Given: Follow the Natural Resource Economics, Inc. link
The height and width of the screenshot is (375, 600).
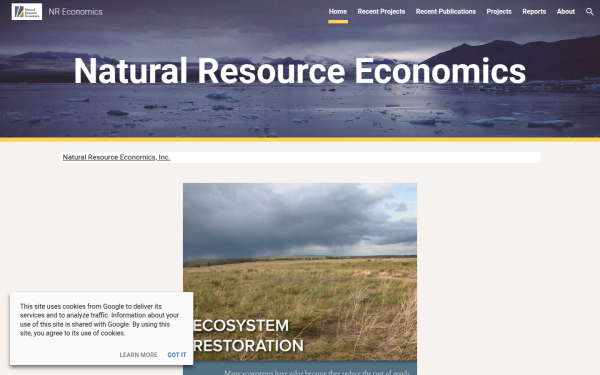Looking at the screenshot, I should point(116,157).
